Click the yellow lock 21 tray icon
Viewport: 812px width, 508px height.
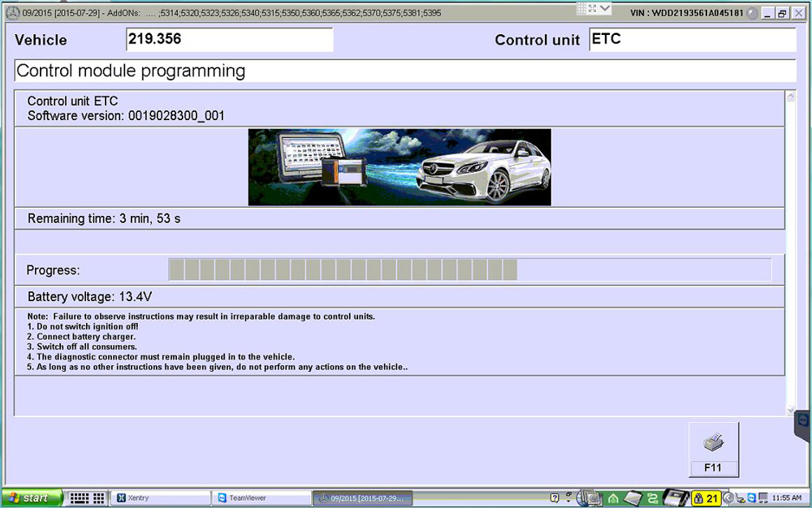pyautogui.click(x=706, y=499)
